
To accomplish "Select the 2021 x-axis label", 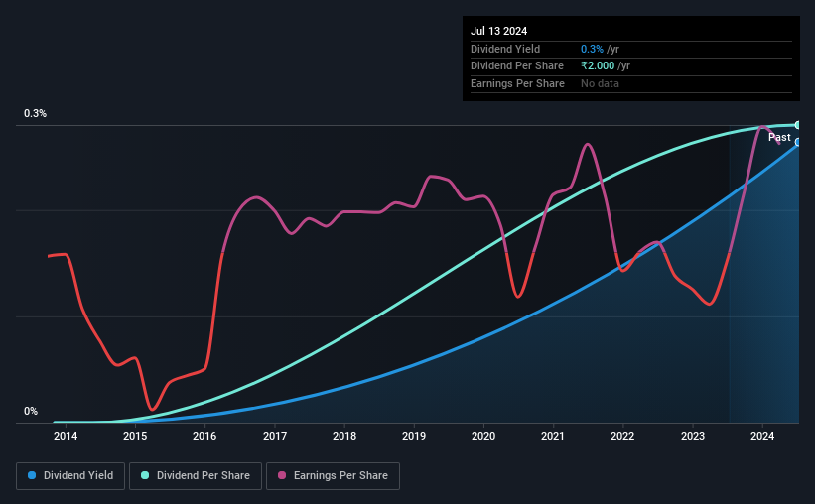I will pyautogui.click(x=553, y=436).
